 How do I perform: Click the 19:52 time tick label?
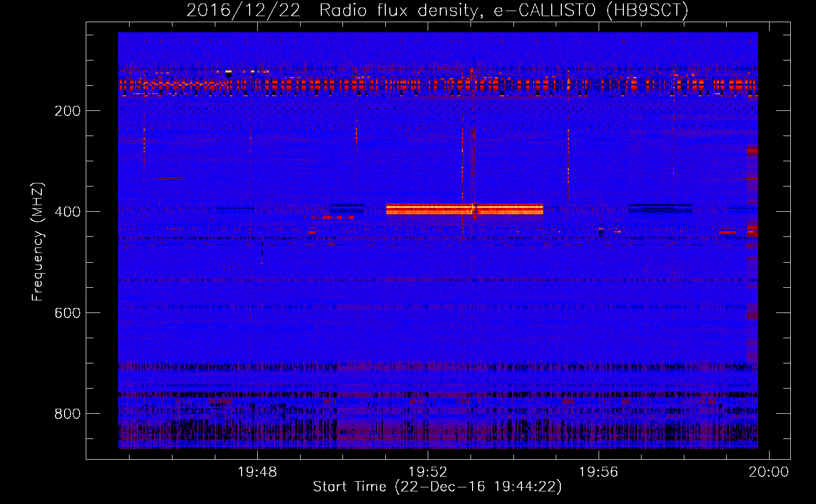428,472
